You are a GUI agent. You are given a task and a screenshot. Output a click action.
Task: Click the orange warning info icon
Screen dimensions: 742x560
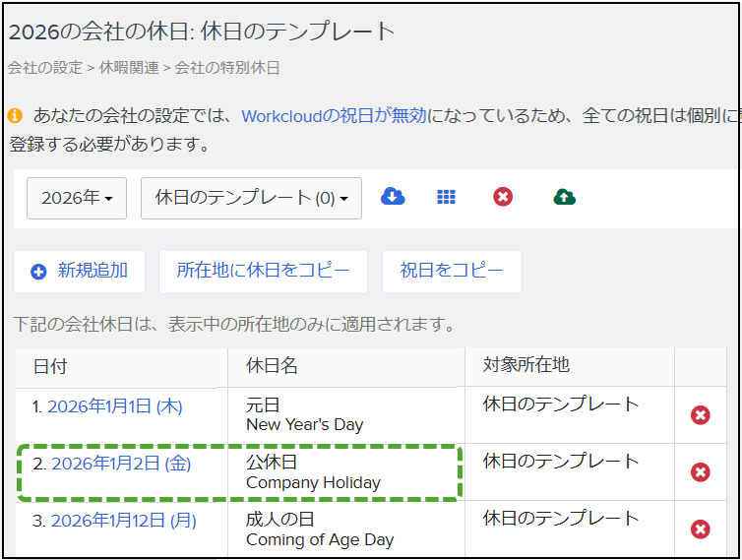point(15,116)
